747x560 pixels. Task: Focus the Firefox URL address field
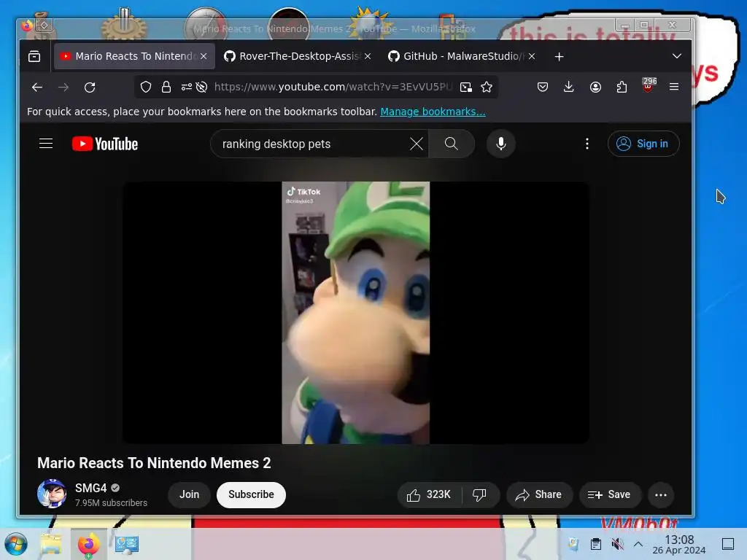click(x=333, y=87)
